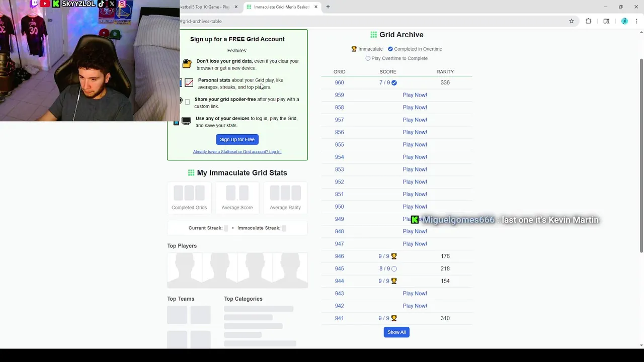Click the trophy icon on grid 946
The image size is (644, 362).
click(x=394, y=256)
